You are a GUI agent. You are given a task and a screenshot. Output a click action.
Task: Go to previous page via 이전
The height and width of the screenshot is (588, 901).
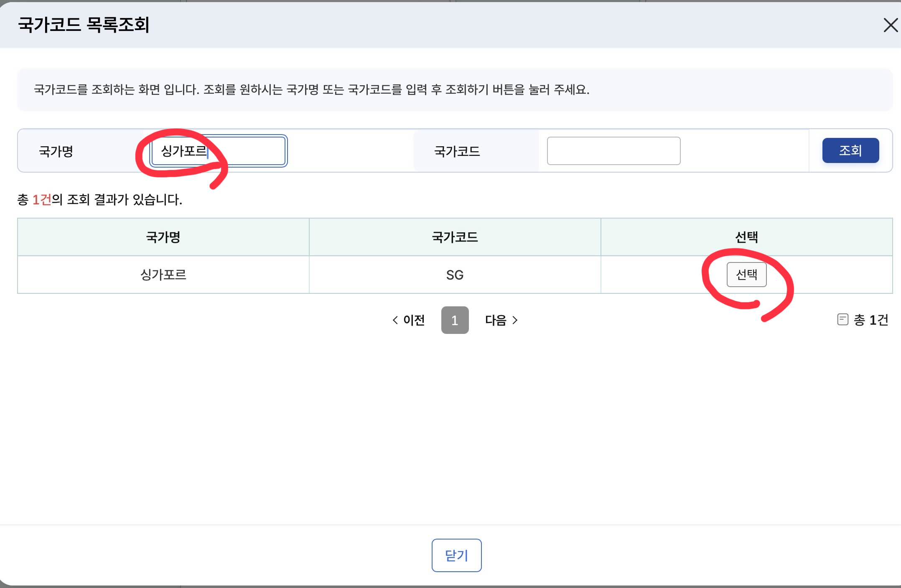tap(409, 320)
